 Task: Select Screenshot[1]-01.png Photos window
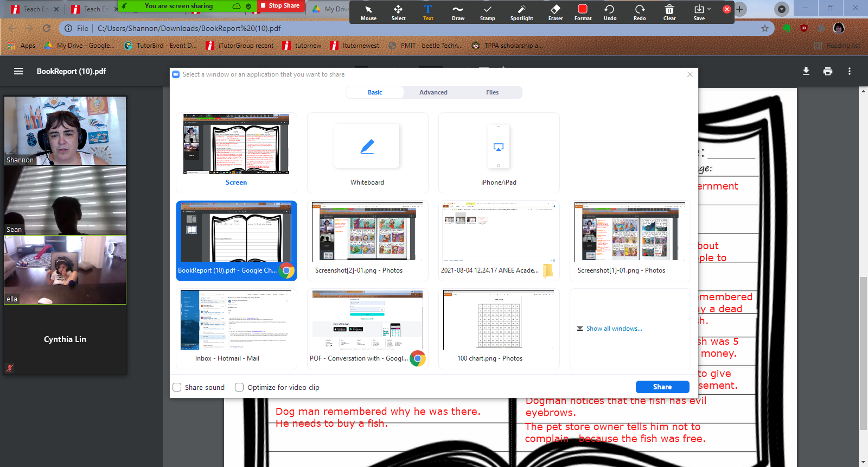click(630, 241)
